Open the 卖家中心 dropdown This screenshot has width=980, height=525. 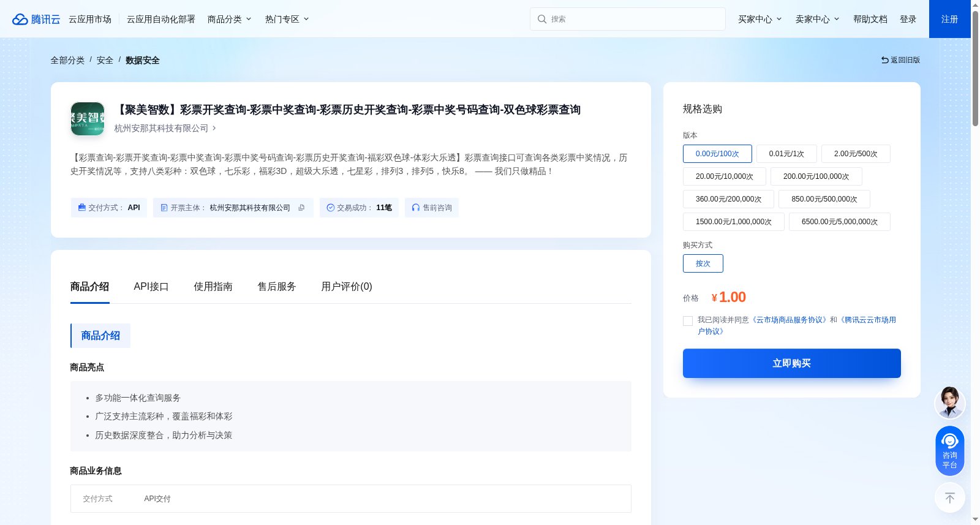(x=818, y=19)
